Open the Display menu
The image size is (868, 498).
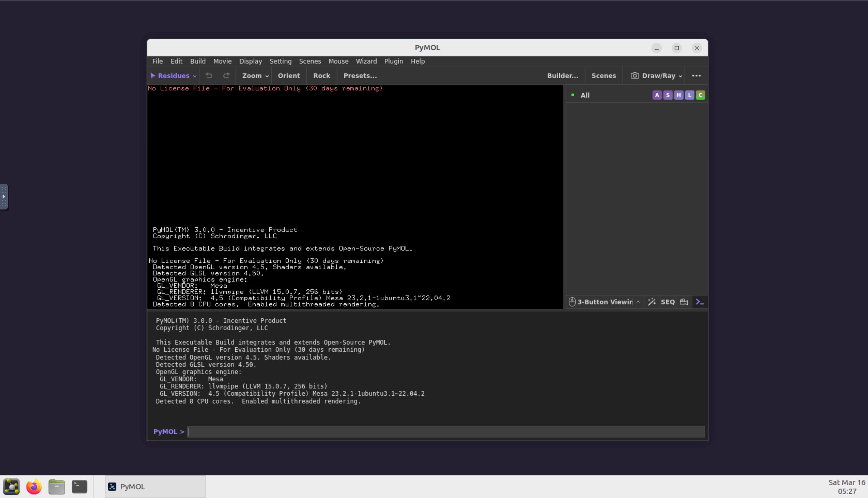(250, 61)
